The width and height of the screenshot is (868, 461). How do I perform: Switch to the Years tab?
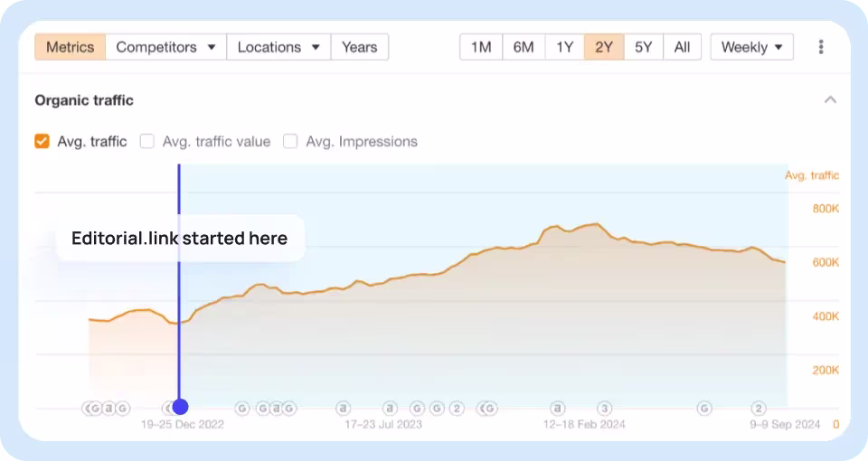click(360, 47)
